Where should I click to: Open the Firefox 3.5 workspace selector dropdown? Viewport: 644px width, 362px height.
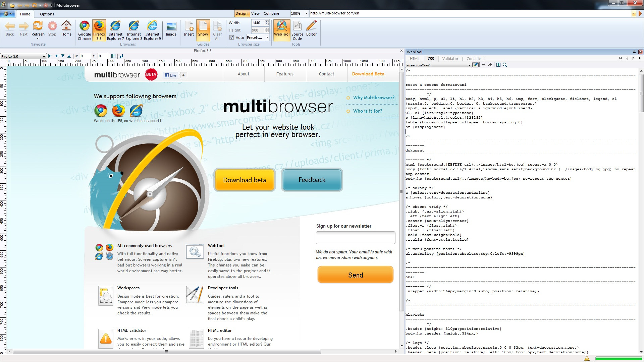pos(23,56)
